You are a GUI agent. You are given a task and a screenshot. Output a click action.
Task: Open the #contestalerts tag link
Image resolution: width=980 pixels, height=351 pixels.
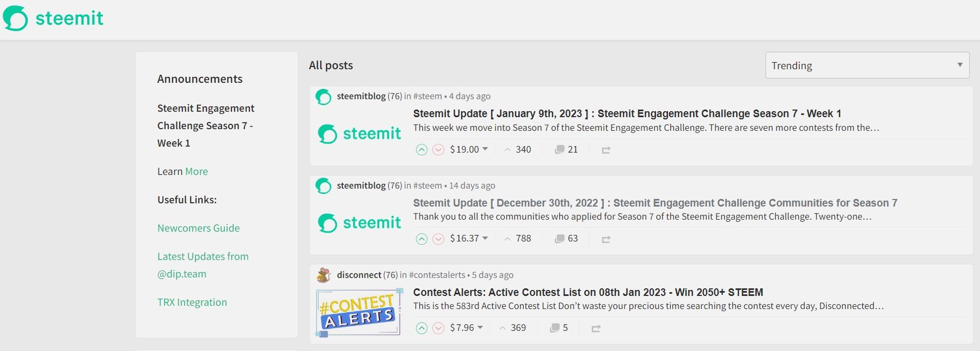pyautogui.click(x=437, y=275)
